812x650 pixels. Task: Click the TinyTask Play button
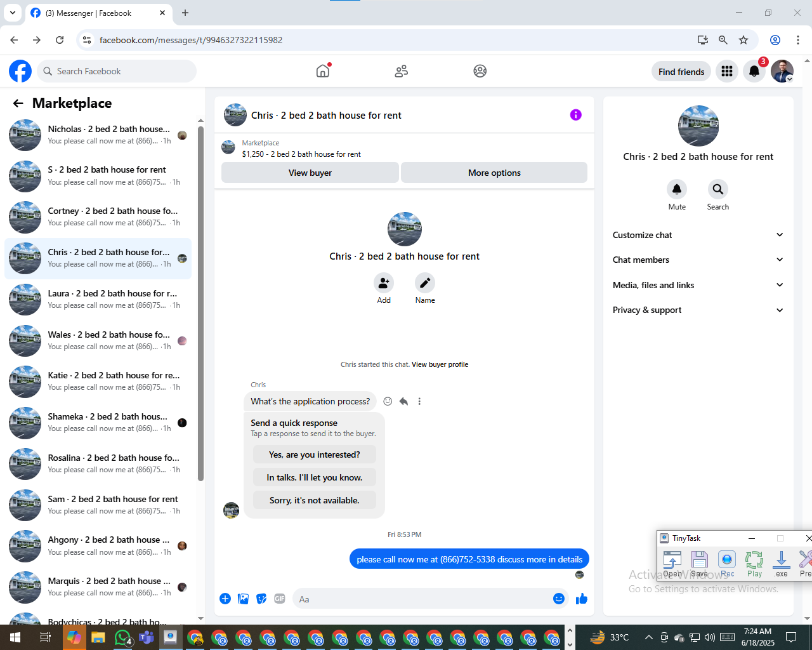pyautogui.click(x=754, y=564)
